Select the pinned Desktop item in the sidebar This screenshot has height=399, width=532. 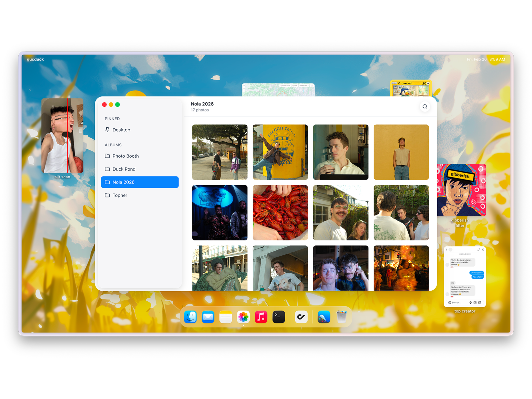121,130
